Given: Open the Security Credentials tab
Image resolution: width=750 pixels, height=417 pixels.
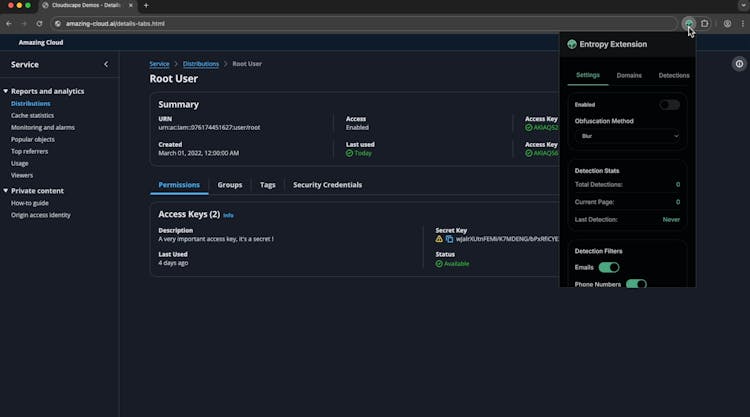Looking at the screenshot, I should point(327,185).
